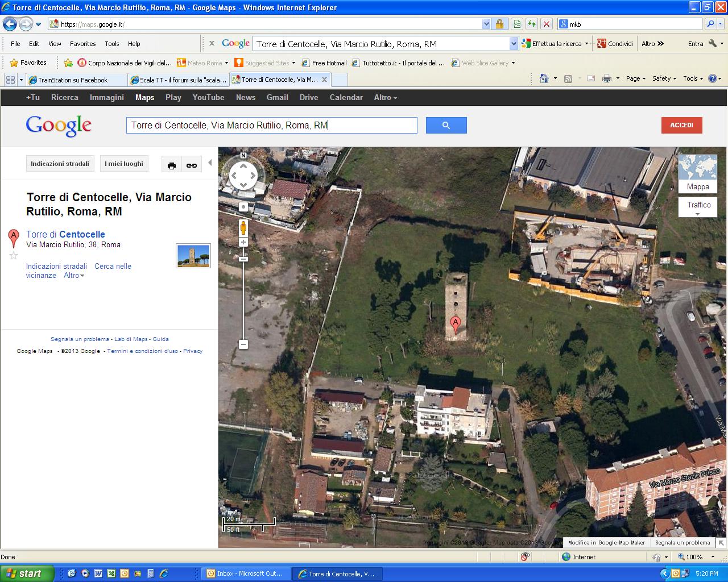
Task: Expand the Effettua la ricerca dropdown
Action: point(586,44)
